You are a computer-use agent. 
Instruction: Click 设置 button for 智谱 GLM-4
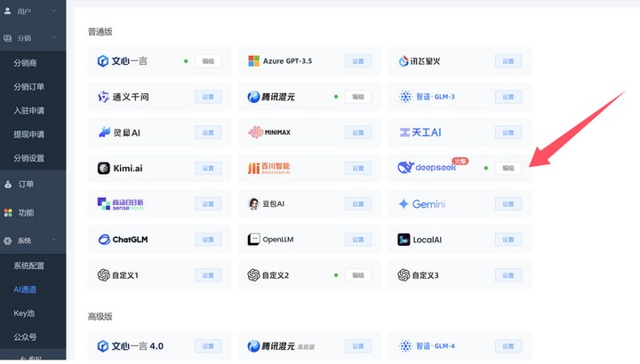click(508, 346)
